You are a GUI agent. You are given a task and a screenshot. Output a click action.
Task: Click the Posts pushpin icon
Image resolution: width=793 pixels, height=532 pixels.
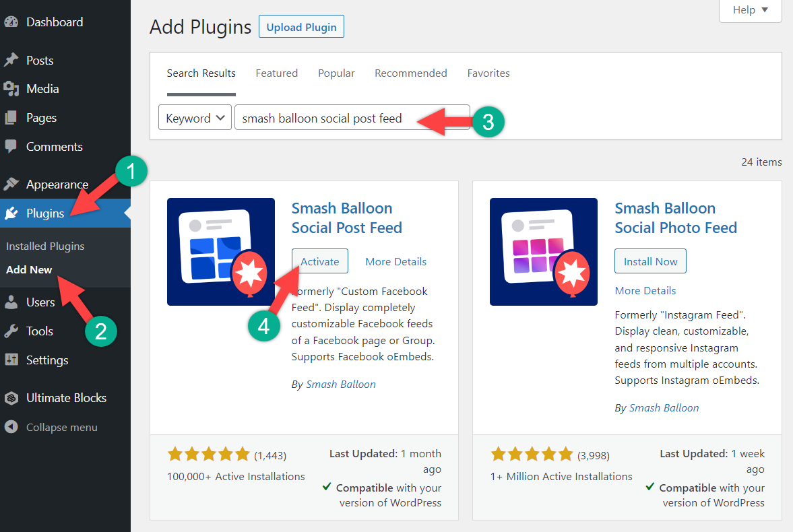11,61
